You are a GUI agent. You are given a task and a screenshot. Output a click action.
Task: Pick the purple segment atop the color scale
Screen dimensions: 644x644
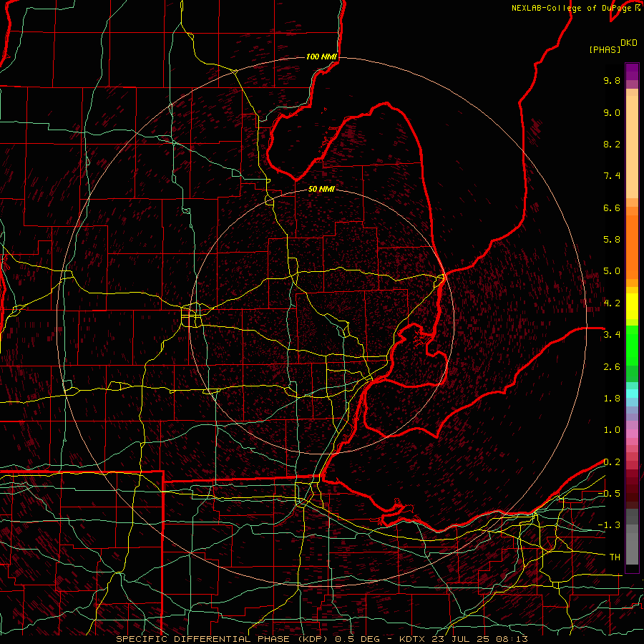click(632, 72)
